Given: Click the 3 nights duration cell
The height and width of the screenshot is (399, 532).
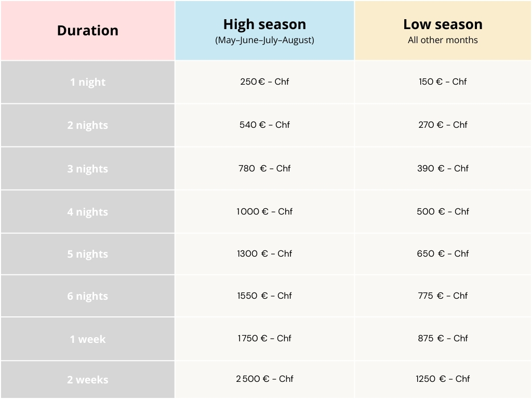Looking at the screenshot, I should [88, 169].
